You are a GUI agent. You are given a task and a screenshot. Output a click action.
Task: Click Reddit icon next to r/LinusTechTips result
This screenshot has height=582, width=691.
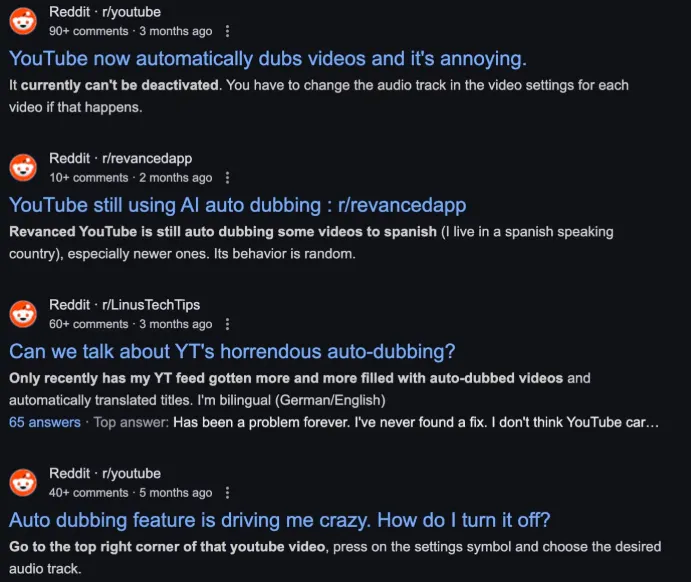tap(23, 314)
